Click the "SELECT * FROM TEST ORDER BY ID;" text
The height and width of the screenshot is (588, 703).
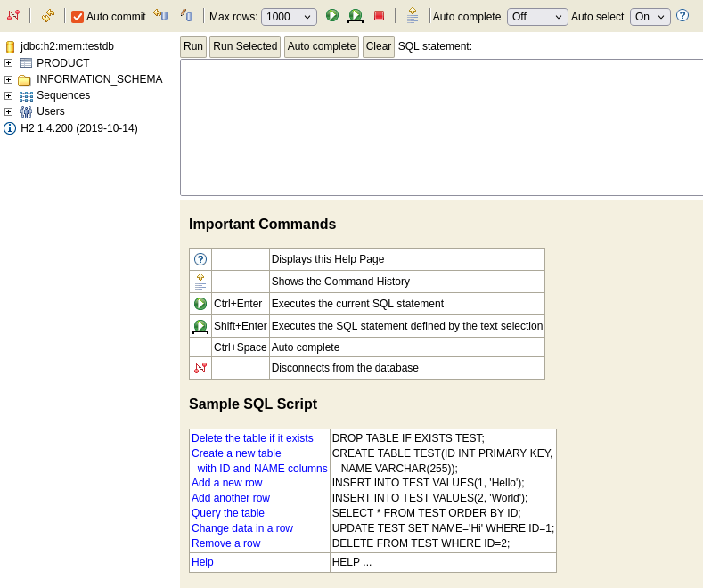tap(427, 513)
